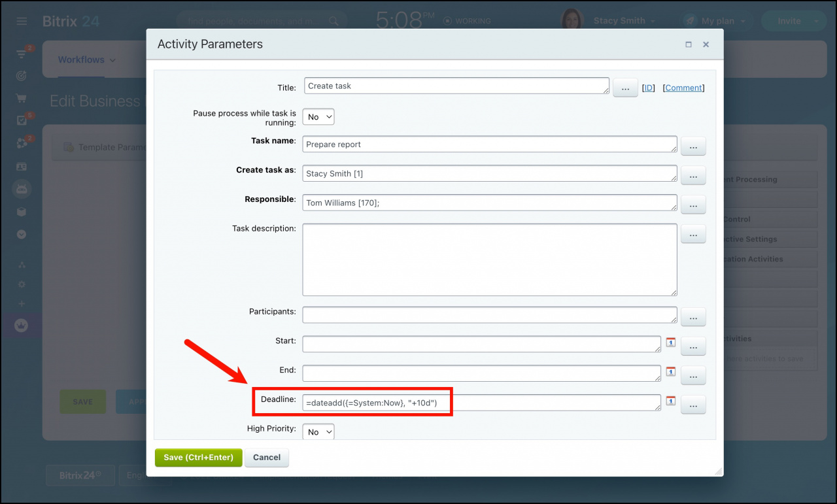Image resolution: width=837 pixels, height=504 pixels.
Task: Click the shopping cart icon in left sidebar
Action: (22, 99)
